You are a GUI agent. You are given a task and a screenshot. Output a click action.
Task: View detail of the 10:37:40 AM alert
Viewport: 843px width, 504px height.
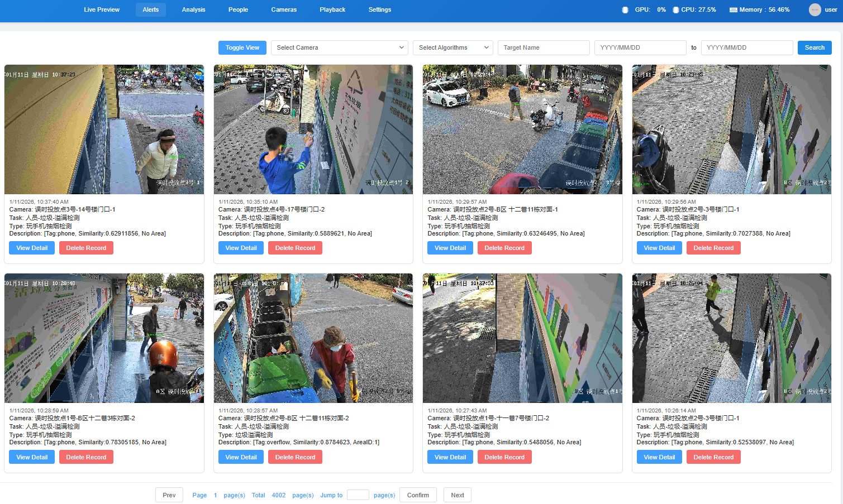point(32,248)
